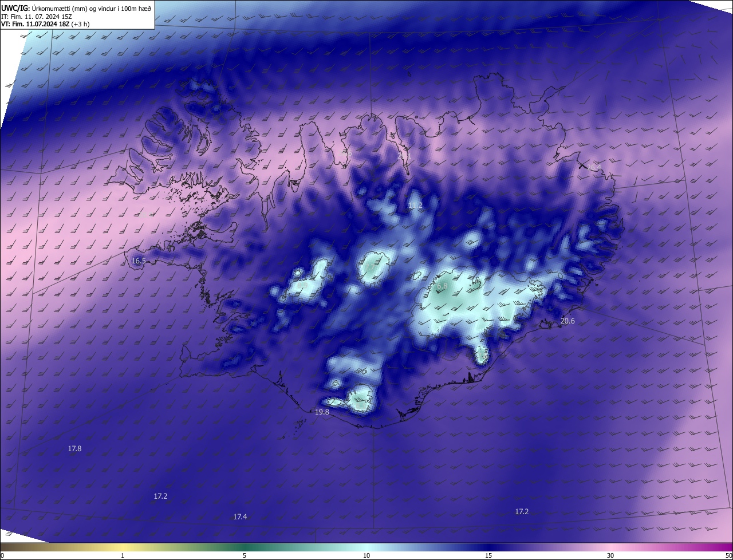Click the colorbar tick label 30

[610, 555]
